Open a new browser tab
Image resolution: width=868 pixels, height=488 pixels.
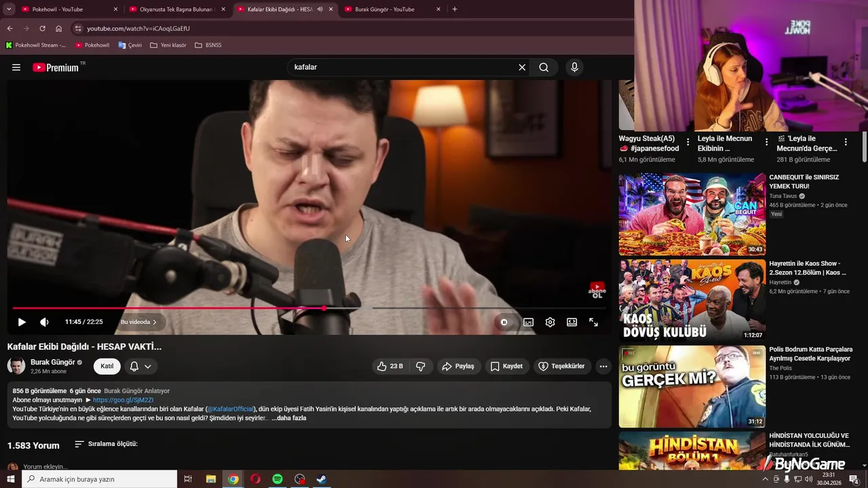(454, 9)
